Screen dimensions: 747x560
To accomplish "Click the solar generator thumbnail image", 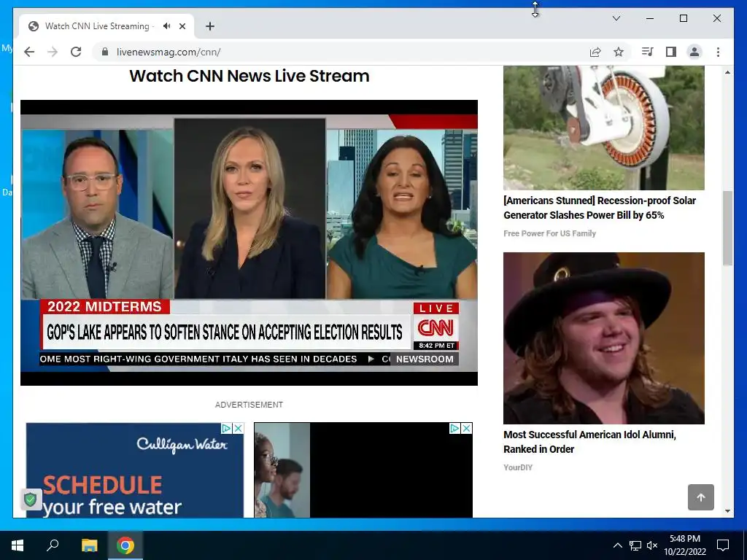I will 603,128.
